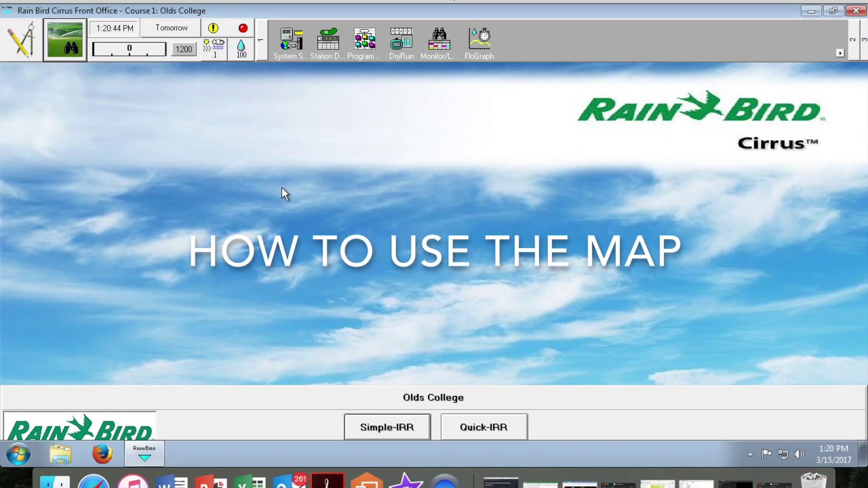Click the Action Center flag icon
Screen dimensions: 868x488
(767, 454)
